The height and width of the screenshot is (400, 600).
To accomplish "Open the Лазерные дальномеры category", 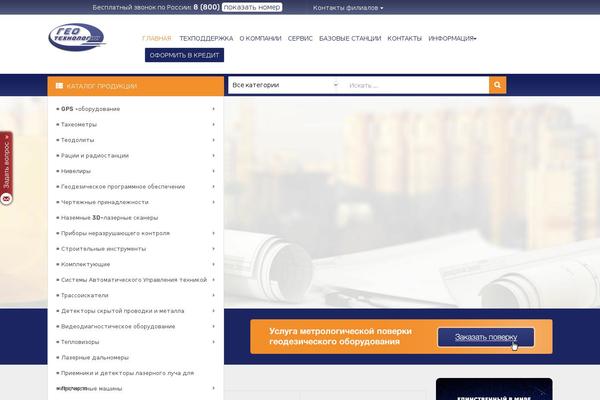I will (x=95, y=358).
